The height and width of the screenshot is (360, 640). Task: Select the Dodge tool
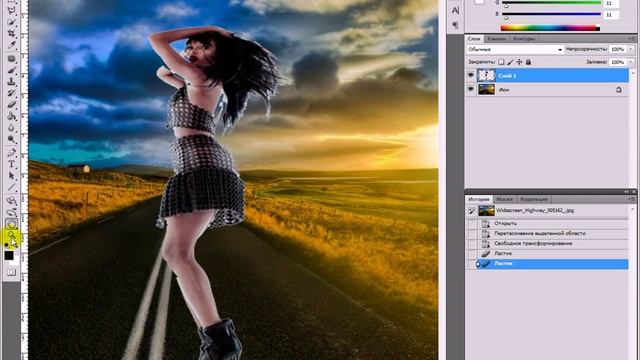tap(11, 139)
